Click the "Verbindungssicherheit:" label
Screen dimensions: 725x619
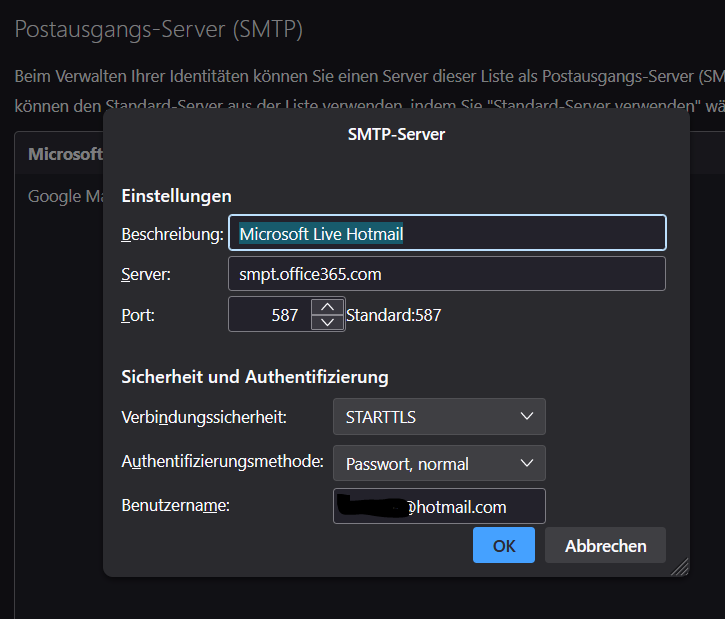[204, 416]
